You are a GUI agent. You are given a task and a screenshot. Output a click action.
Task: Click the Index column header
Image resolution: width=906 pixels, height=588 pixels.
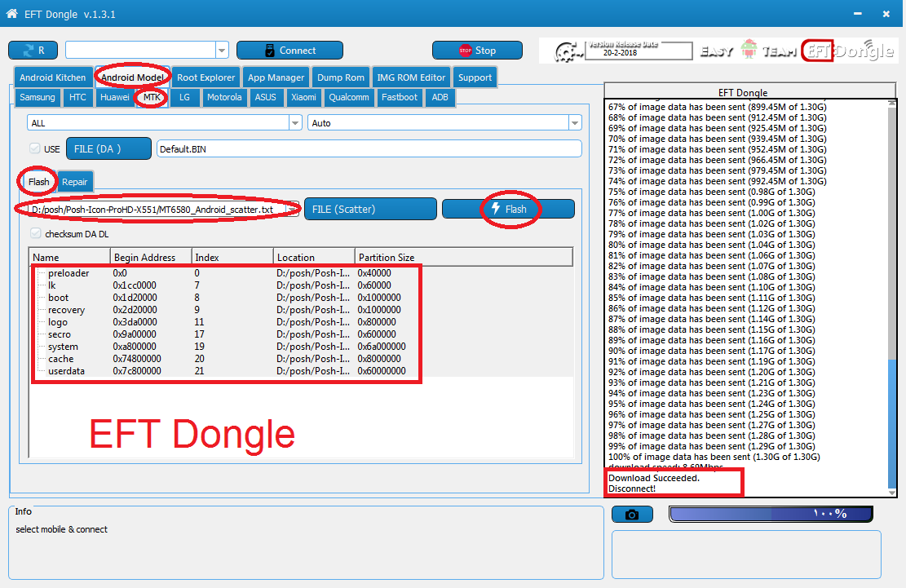click(x=232, y=257)
